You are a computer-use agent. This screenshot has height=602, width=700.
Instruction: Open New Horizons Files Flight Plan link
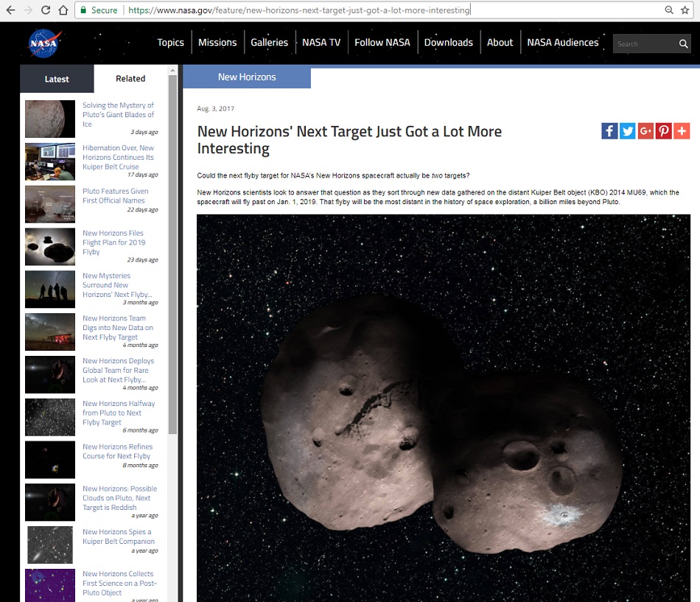113,242
